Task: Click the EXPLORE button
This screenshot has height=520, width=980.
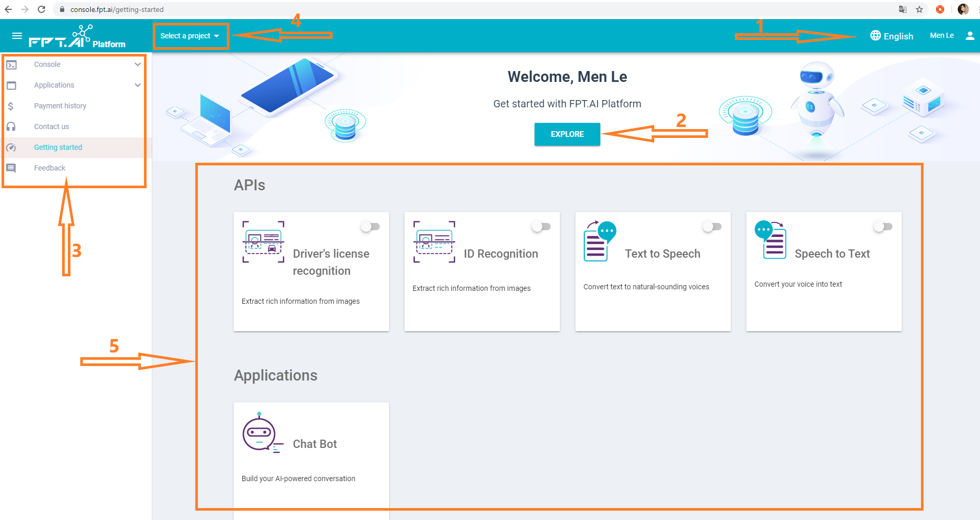Action: [567, 134]
